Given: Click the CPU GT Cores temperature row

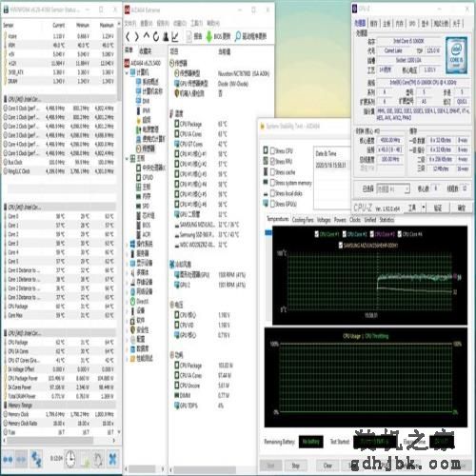Looking at the screenshot, I should [201, 144].
